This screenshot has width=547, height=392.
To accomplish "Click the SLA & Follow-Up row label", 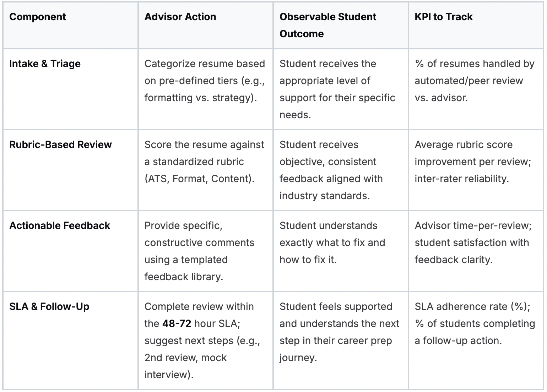I will point(49,306).
